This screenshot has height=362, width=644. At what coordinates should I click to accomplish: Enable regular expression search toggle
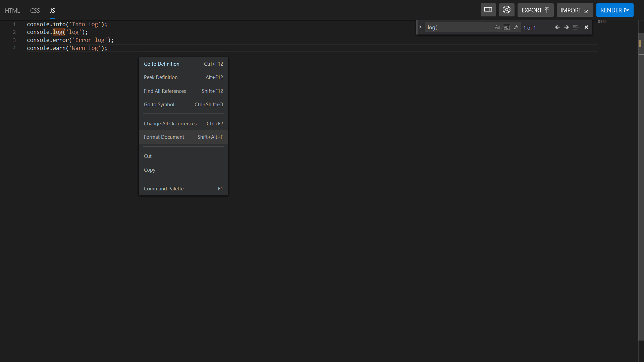coord(516,27)
